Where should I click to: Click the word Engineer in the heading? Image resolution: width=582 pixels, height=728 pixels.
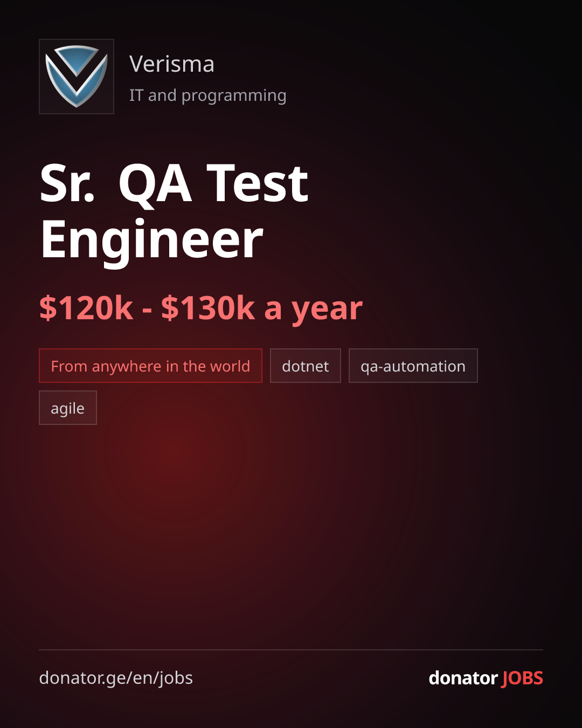(x=152, y=240)
